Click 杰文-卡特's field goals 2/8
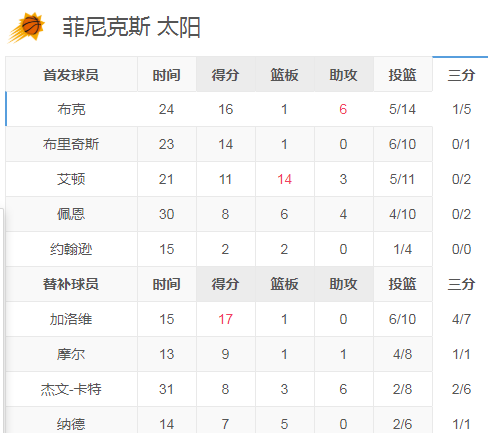This screenshot has width=488, height=433. coord(402,389)
